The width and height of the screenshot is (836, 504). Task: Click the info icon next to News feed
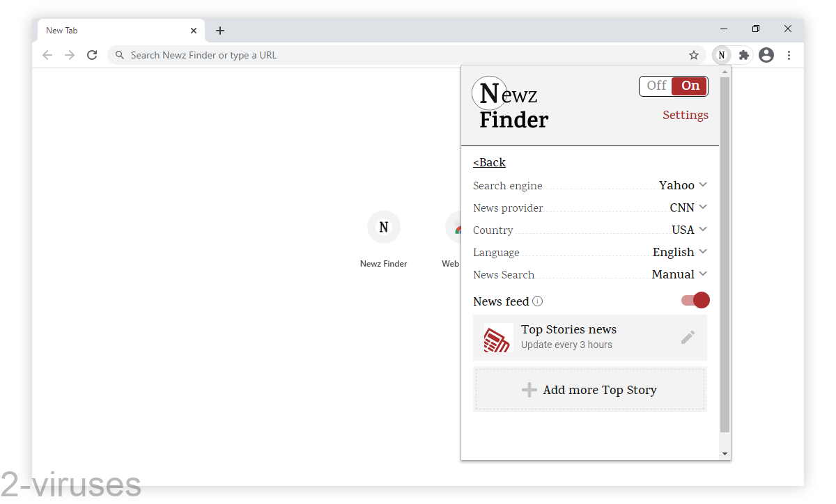[537, 301]
